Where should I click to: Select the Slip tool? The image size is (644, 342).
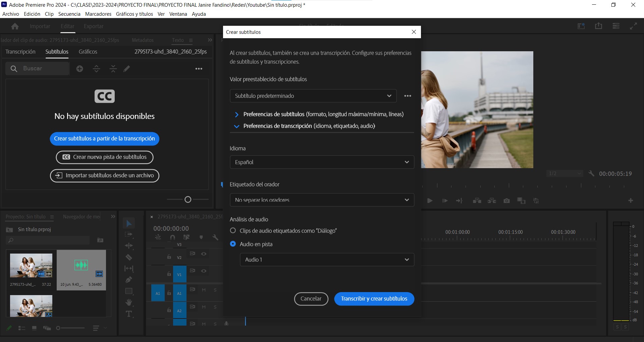click(129, 269)
